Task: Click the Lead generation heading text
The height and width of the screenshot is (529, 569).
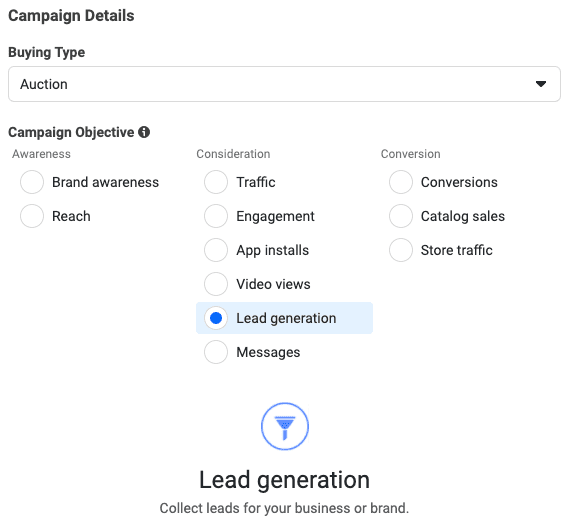Action: pos(284,480)
